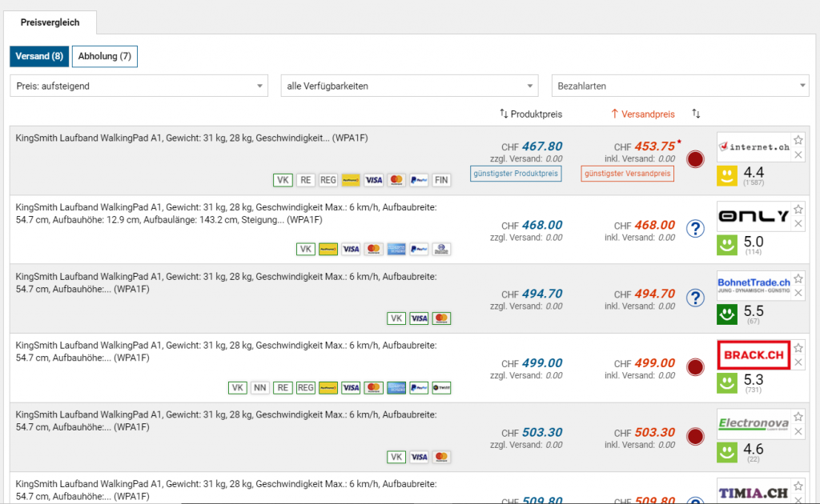Mark the Electronova shop as favorite
The width and height of the screenshot is (820, 504).
click(x=798, y=418)
